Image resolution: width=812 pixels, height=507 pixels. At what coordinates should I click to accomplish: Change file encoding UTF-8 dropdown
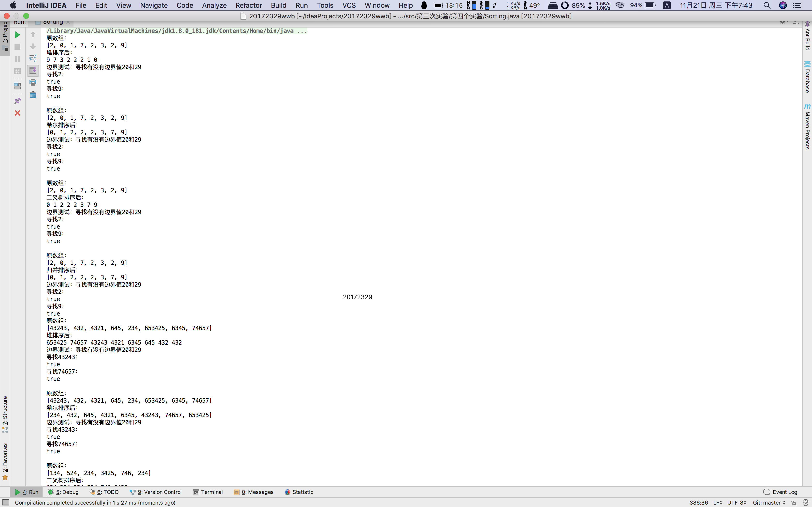(x=737, y=503)
